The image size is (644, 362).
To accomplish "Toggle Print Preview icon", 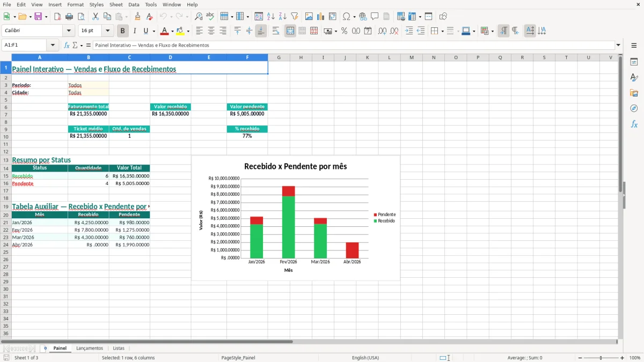I will (x=81, y=17).
